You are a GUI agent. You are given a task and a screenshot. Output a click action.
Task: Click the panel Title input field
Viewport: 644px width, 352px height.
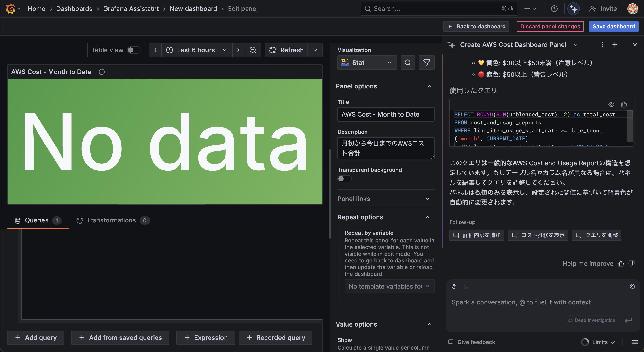point(386,114)
